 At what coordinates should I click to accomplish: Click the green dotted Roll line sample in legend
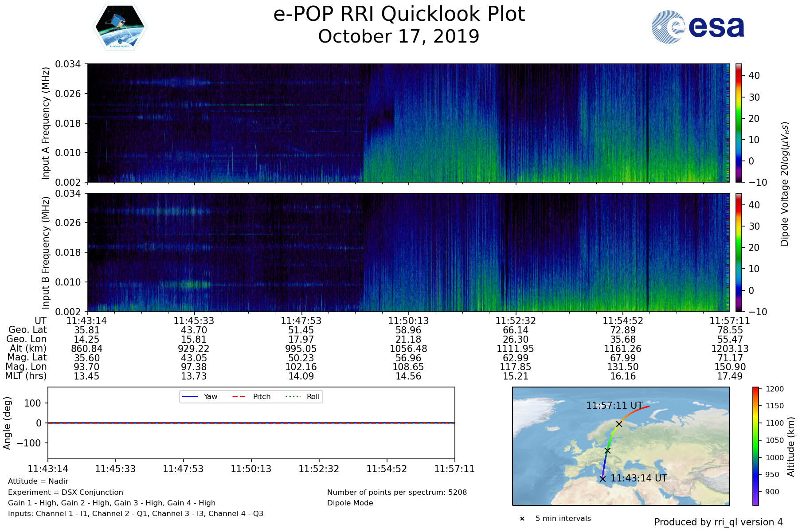click(293, 396)
